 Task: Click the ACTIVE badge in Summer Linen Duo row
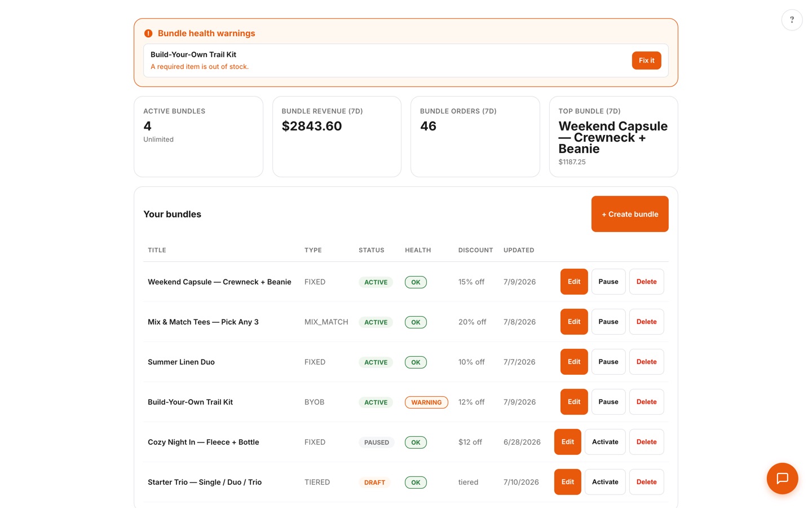pyautogui.click(x=376, y=362)
